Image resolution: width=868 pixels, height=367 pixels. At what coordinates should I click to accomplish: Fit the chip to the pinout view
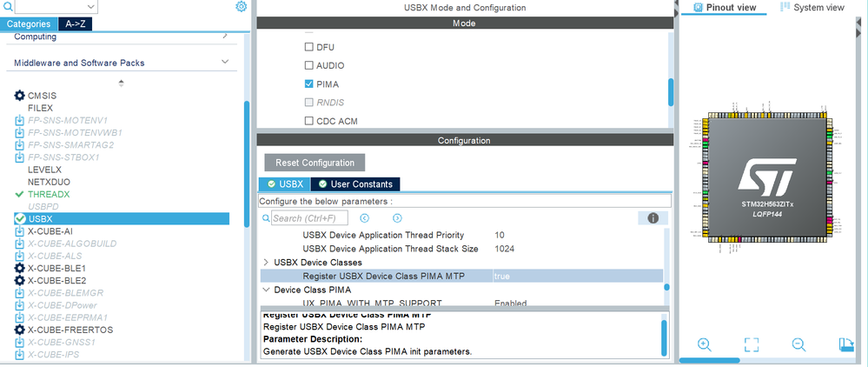[x=752, y=344]
